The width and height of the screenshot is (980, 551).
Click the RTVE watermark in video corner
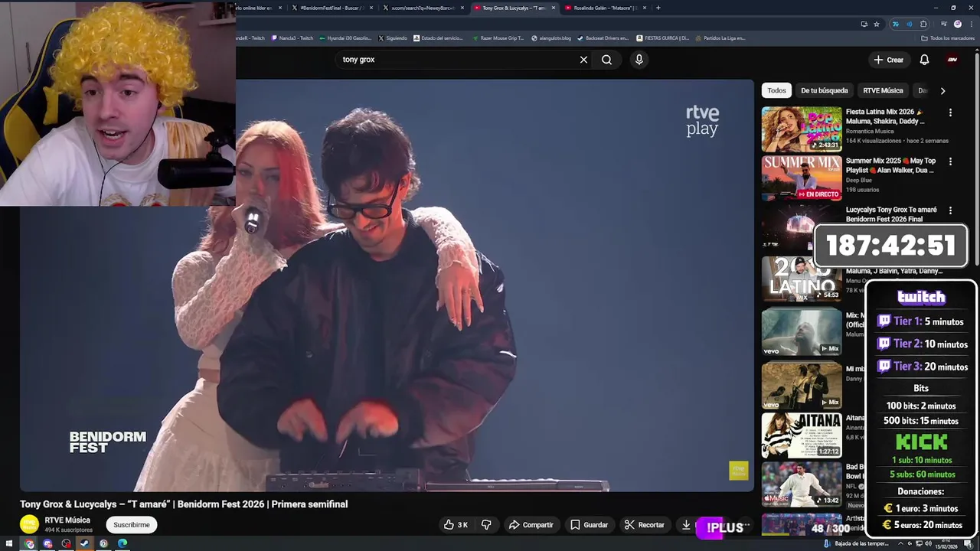click(738, 471)
